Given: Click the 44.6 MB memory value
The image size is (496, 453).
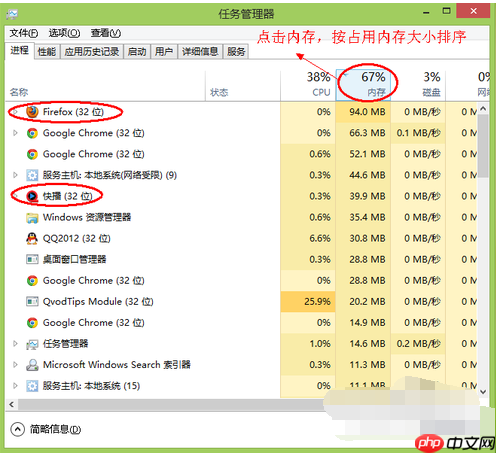Looking at the screenshot, I should pos(367,175).
